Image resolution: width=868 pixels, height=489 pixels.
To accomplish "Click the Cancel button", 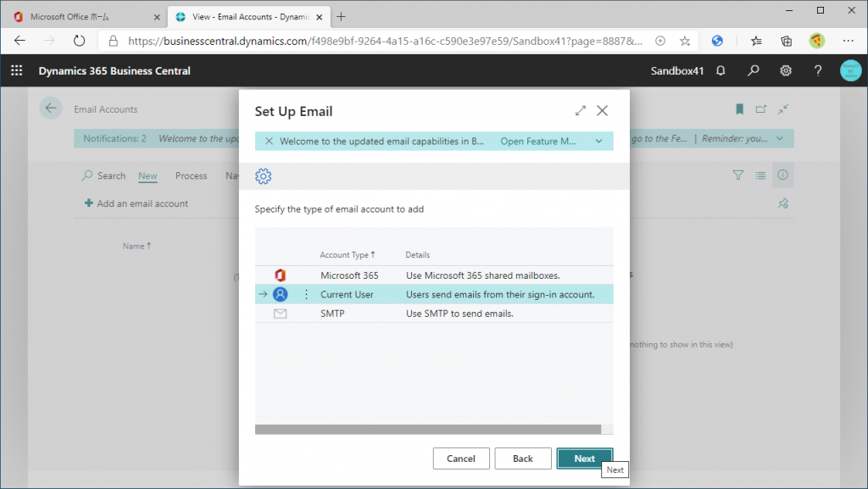I will coord(461,458).
